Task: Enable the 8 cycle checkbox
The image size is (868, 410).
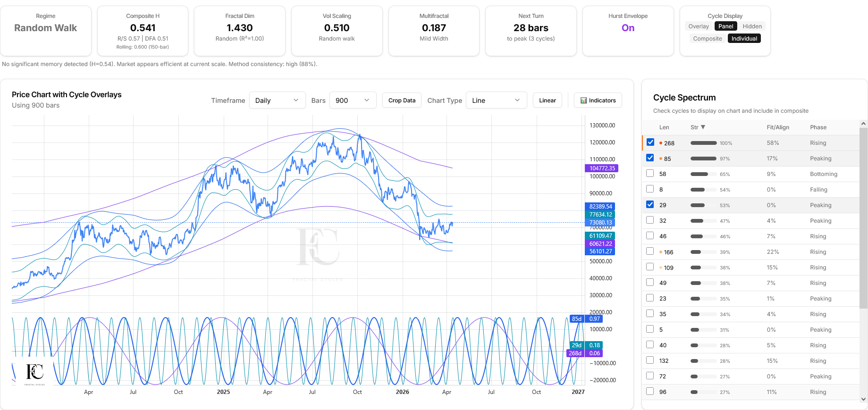Action: [650, 189]
